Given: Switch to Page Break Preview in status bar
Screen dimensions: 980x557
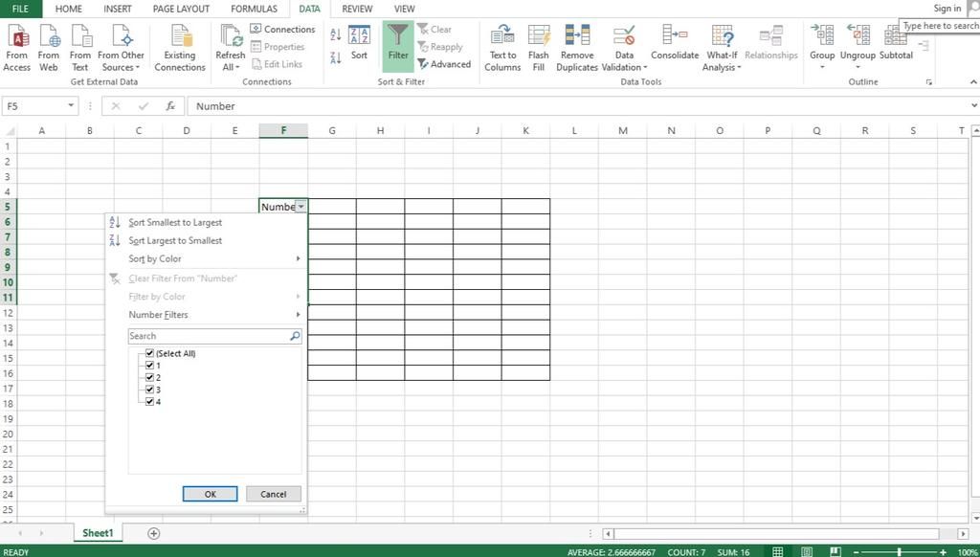Looking at the screenshot, I should tap(835, 551).
